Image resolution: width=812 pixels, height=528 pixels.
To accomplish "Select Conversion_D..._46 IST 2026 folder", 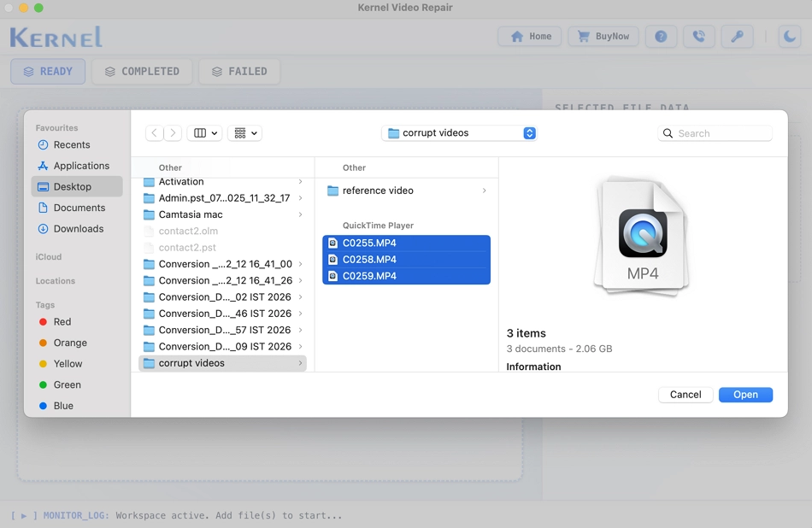I will point(223,314).
